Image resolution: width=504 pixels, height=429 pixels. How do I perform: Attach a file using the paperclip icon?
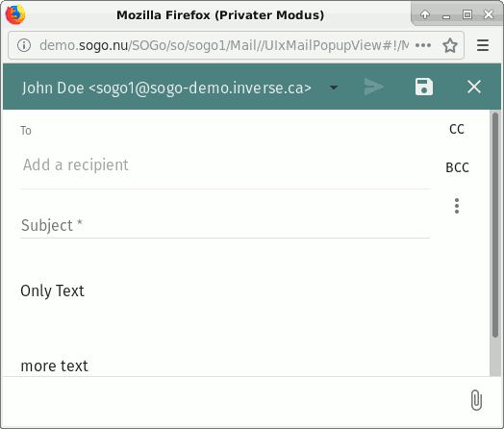pos(476,400)
